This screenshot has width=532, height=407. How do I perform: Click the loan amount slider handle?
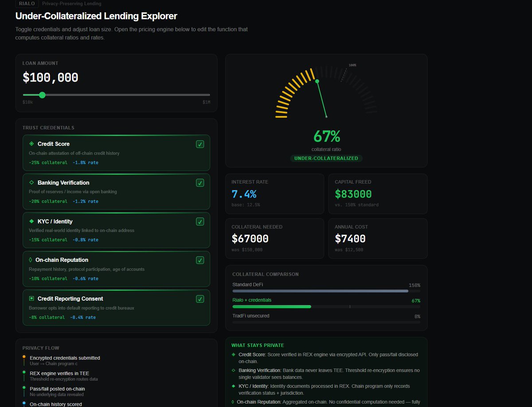[x=42, y=95]
